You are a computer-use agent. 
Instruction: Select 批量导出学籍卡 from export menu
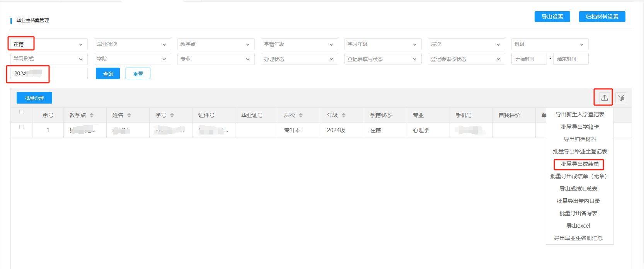point(579,127)
